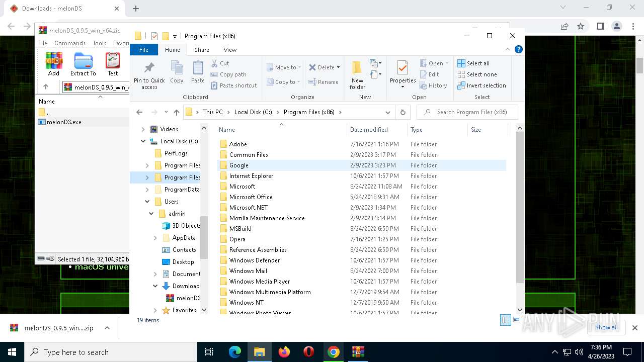Open Move to dropdown
This screenshot has height=362, width=644.
coord(284,67)
